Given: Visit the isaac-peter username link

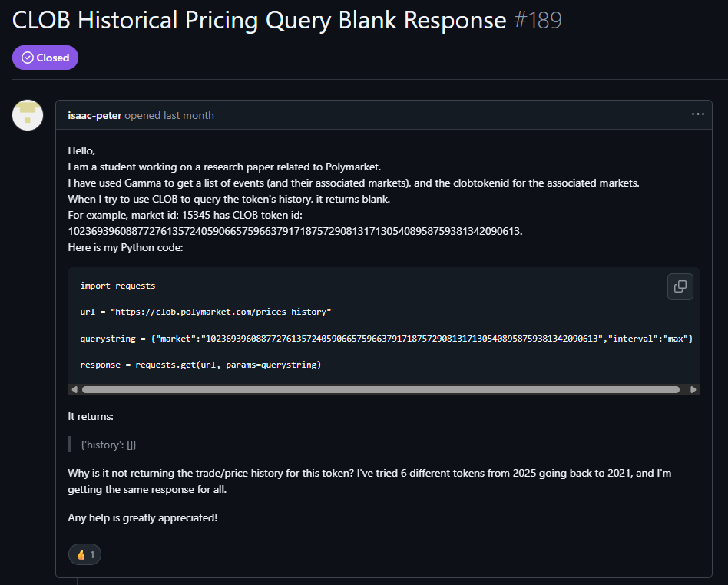Looking at the screenshot, I should [x=94, y=115].
